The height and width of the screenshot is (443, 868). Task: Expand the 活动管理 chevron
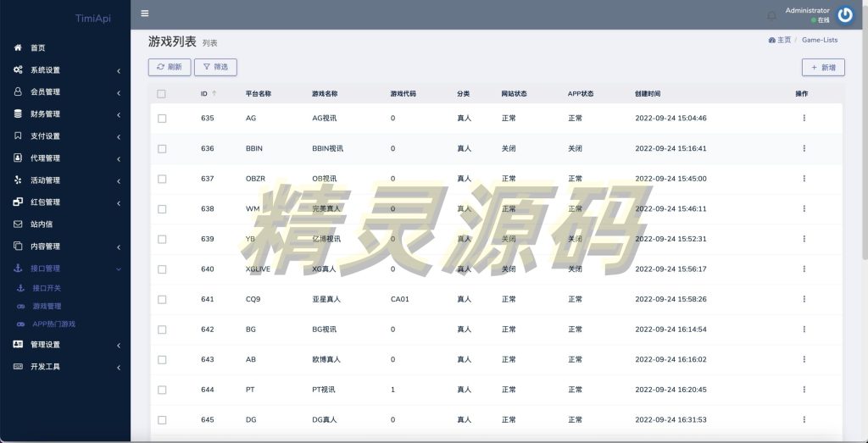click(x=119, y=181)
